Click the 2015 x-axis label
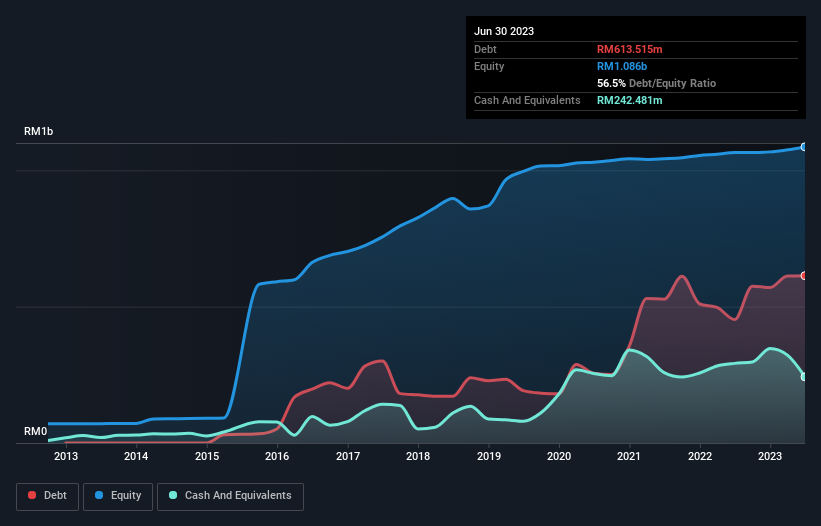 pos(207,456)
